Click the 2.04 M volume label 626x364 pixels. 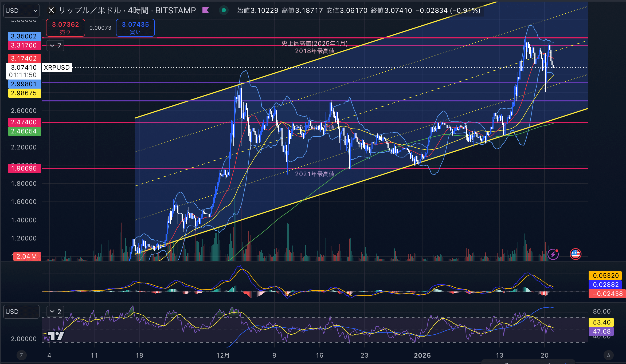(27, 256)
